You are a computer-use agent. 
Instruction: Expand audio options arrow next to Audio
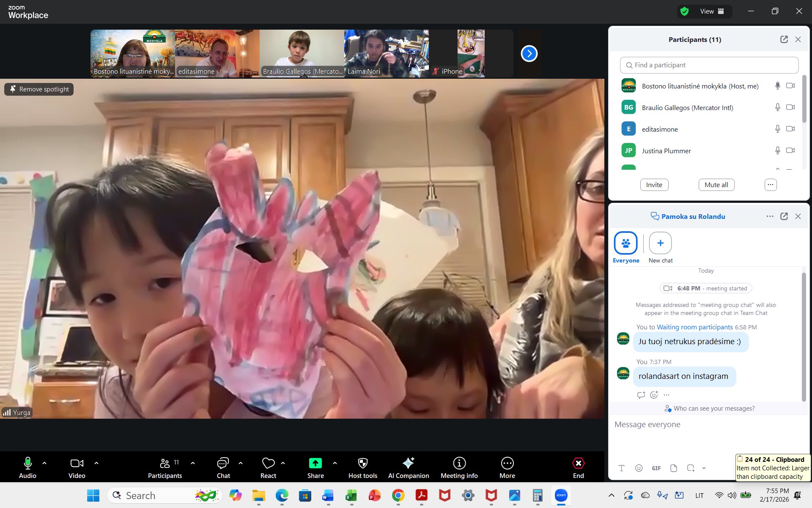pyautogui.click(x=44, y=463)
